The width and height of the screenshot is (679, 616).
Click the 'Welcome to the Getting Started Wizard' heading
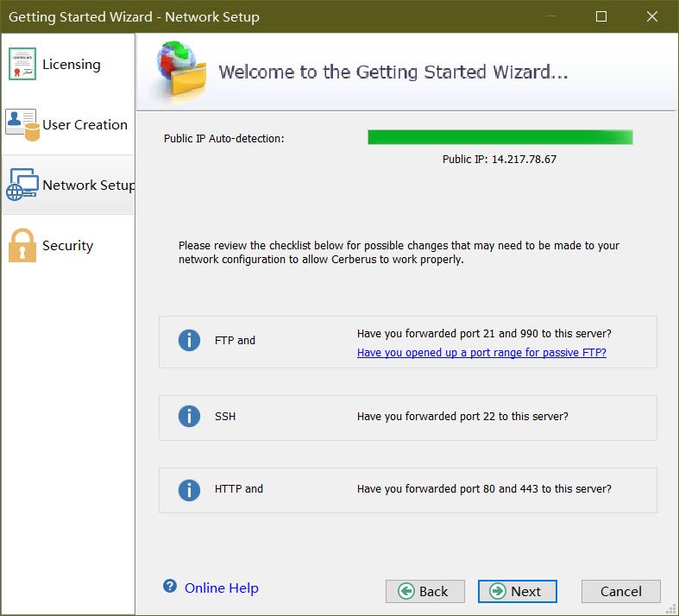(x=393, y=72)
